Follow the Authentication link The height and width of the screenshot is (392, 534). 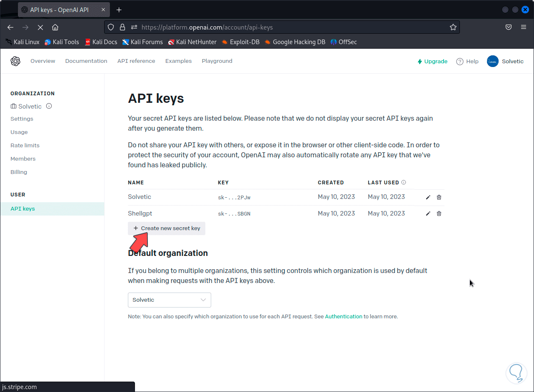tap(344, 317)
